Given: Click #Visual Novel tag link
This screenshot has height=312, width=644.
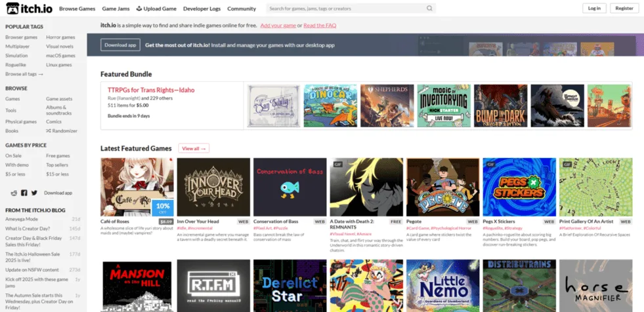Looking at the screenshot, I should point(342,234).
